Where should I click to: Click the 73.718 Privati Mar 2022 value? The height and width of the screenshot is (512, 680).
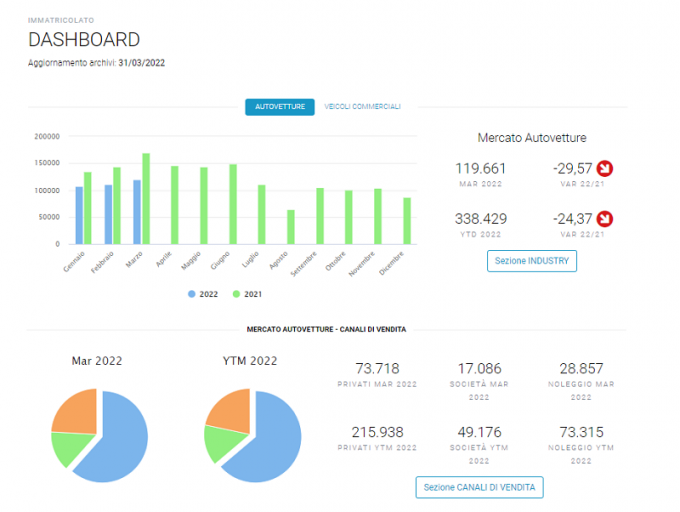click(x=377, y=369)
